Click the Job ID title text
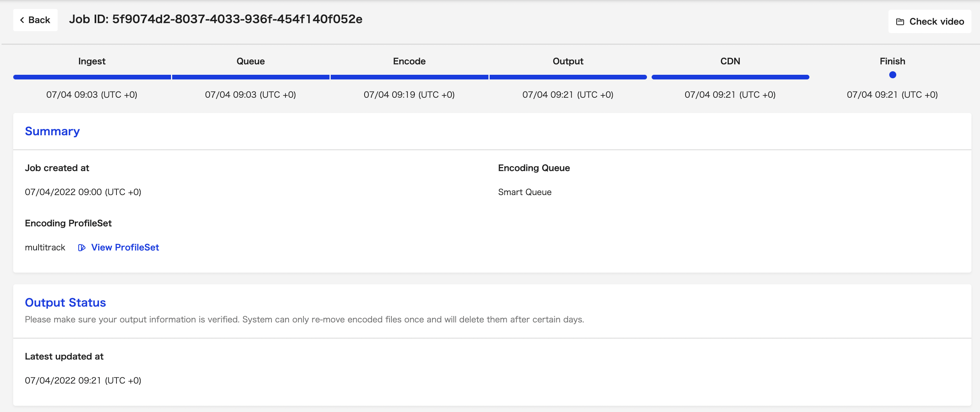Screen dimensions: 980x412 (216, 19)
